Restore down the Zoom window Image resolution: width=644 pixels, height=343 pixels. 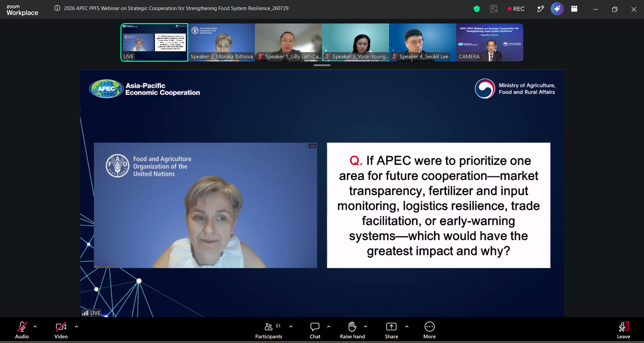pos(614,9)
